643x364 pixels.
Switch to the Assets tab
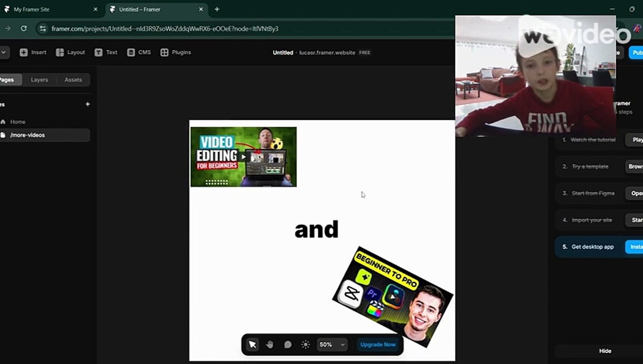(x=73, y=80)
